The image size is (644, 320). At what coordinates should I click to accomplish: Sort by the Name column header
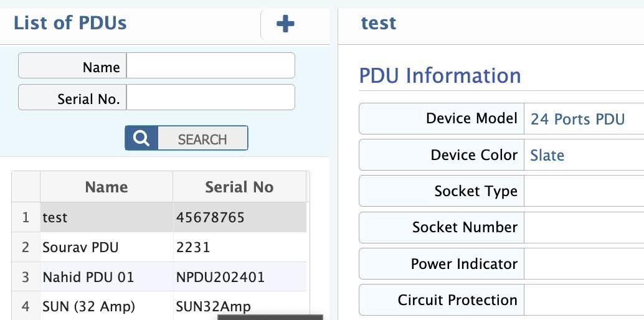pyautogui.click(x=107, y=187)
